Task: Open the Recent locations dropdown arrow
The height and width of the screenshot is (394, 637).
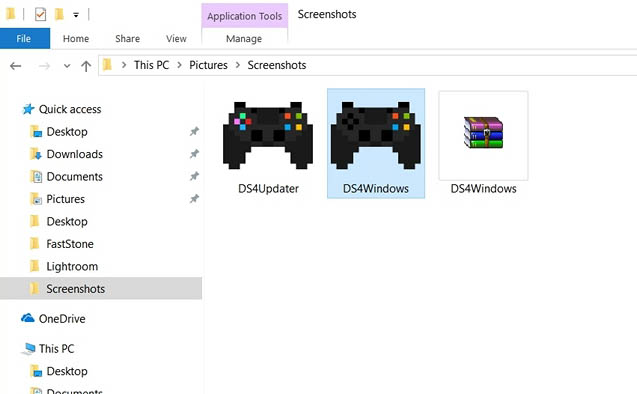Action: point(67,66)
